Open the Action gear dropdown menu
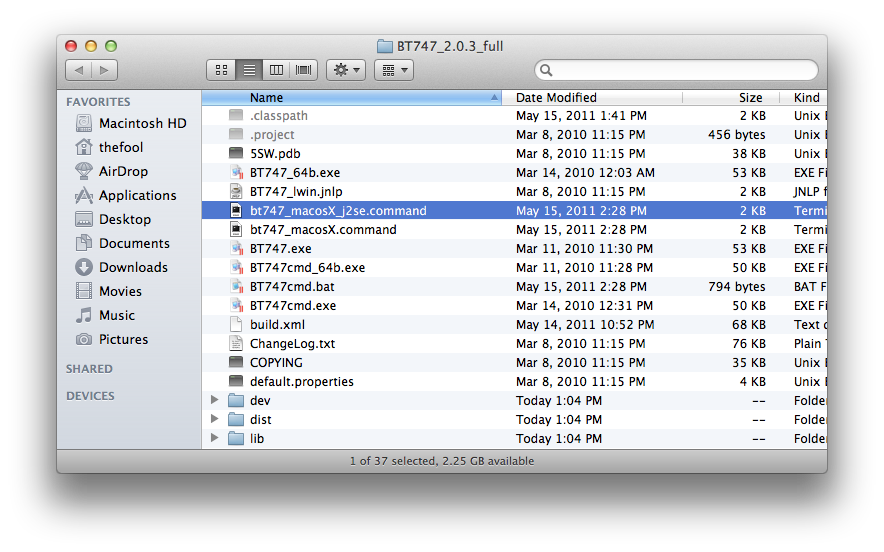This screenshot has height=552, width=884. (346, 70)
